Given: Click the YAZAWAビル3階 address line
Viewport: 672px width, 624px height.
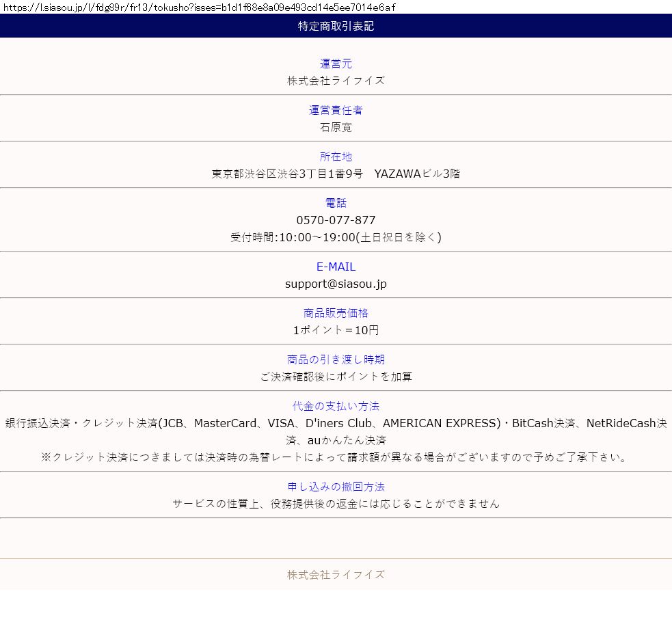Looking at the screenshot, I should [x=336, y=174].
